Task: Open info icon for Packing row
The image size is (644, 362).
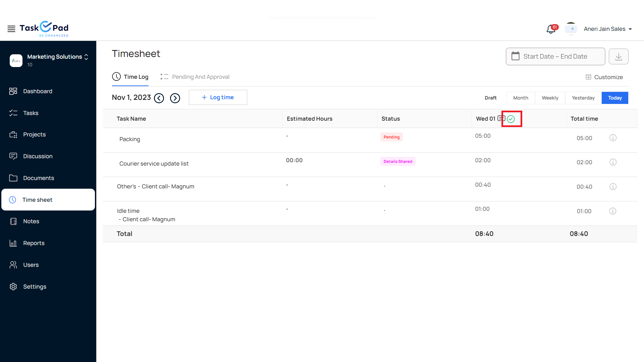Action: pos(613,138)
